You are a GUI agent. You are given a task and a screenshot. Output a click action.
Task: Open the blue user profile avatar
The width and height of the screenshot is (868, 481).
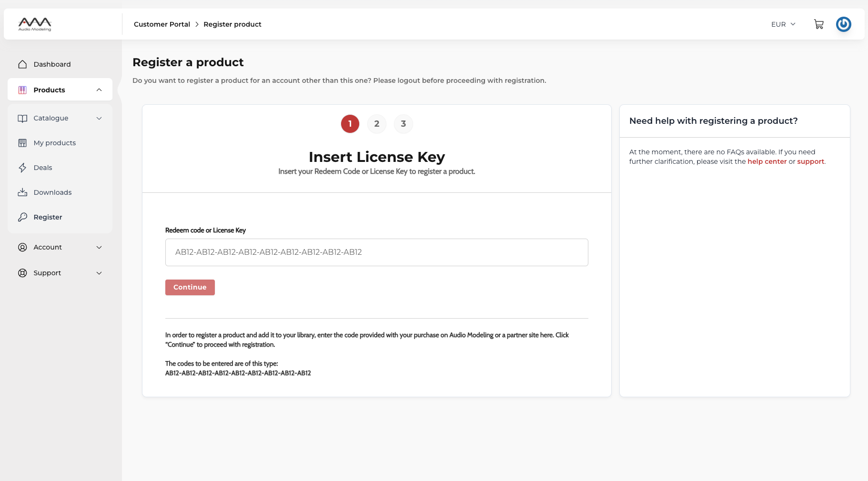[x=844, y=24]
